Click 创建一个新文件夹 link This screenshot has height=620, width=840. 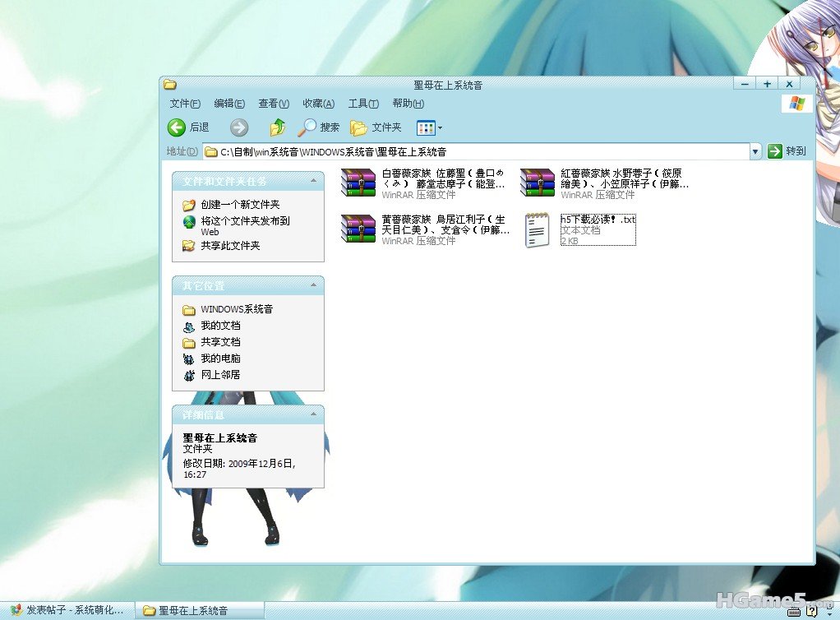click(240, 205)
